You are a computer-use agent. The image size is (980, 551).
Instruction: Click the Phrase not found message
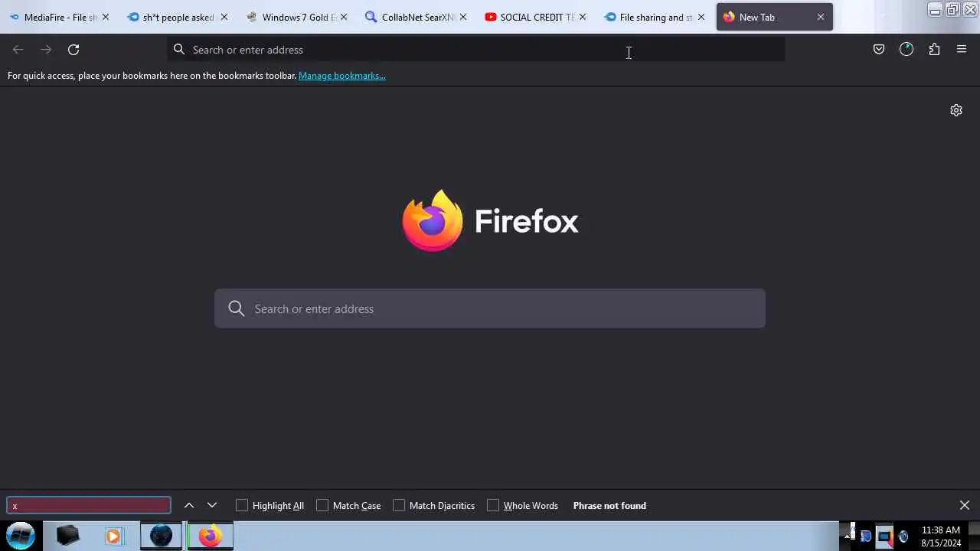(x=609, y=505)
